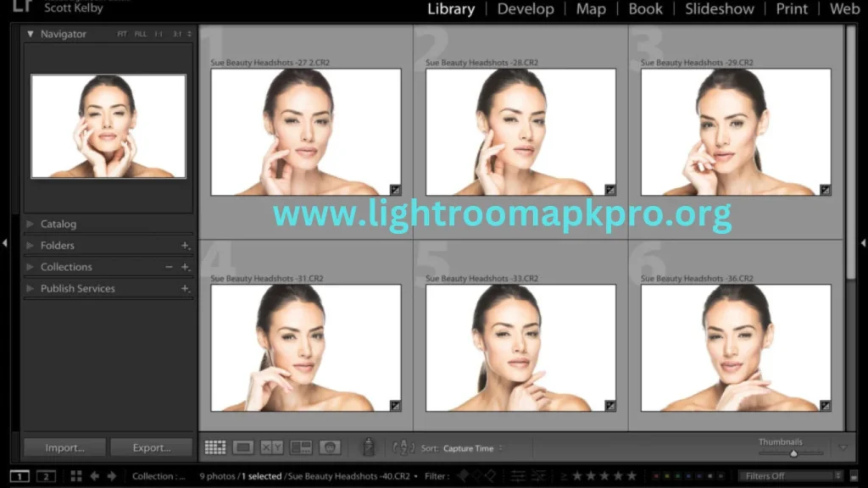Select the Grid view icon in the toolbar
Screen dimensions: 868x488
214,447
